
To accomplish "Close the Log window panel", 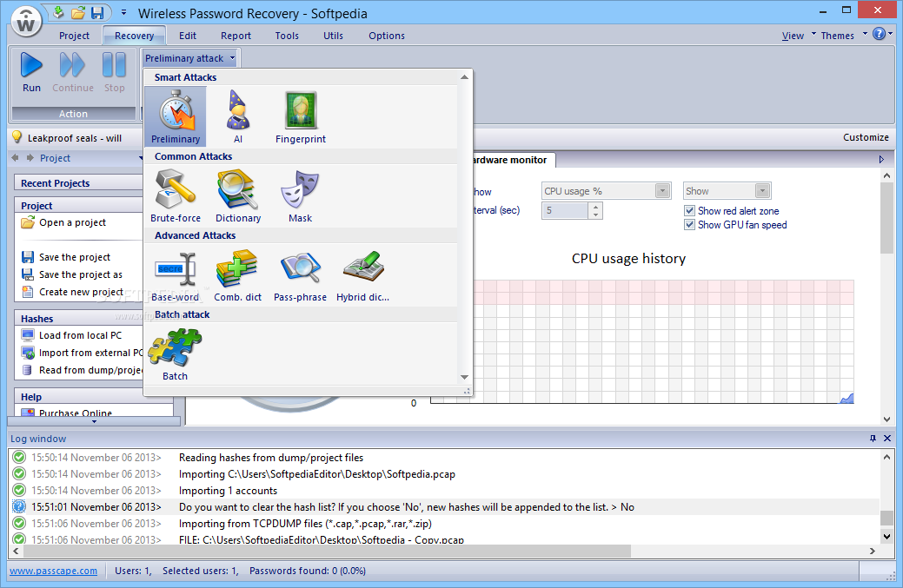I will [887, 439].
